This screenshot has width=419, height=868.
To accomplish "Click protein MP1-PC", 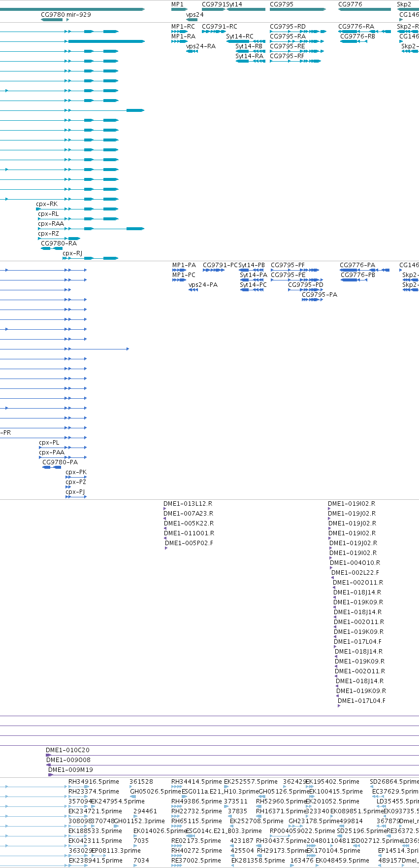I will coord(184,275).
